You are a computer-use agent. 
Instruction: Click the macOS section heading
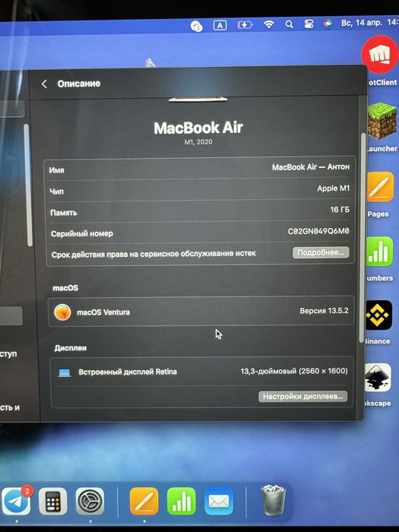(x=65, y=288)
